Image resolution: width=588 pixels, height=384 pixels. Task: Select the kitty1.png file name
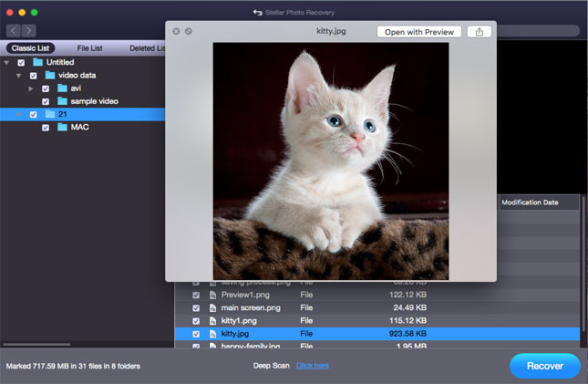239,321
